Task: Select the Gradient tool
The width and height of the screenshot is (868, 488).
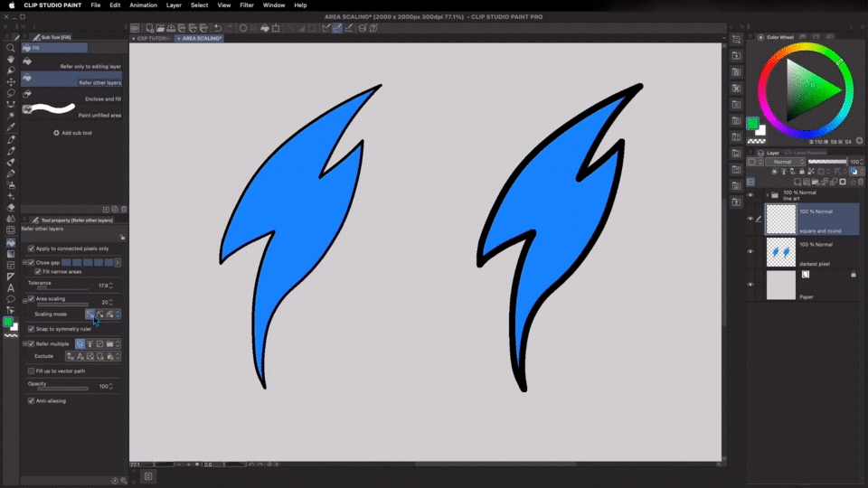Action: coord(11,254)
